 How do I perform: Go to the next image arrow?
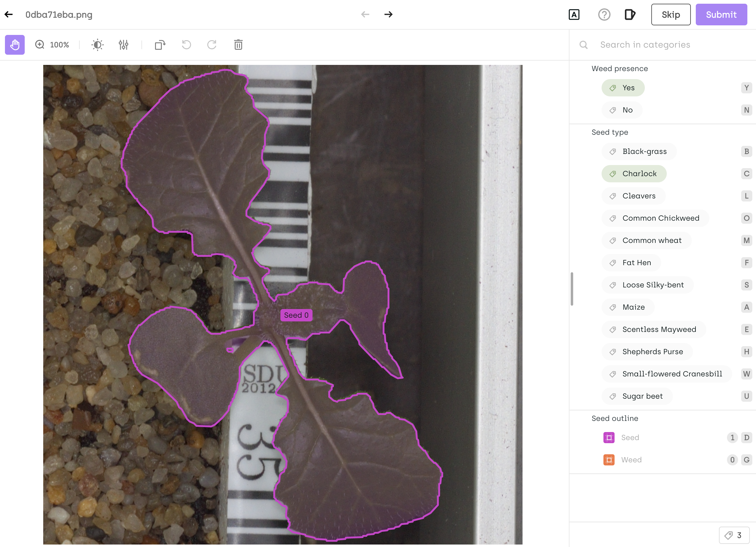click(x=388, y=15)
